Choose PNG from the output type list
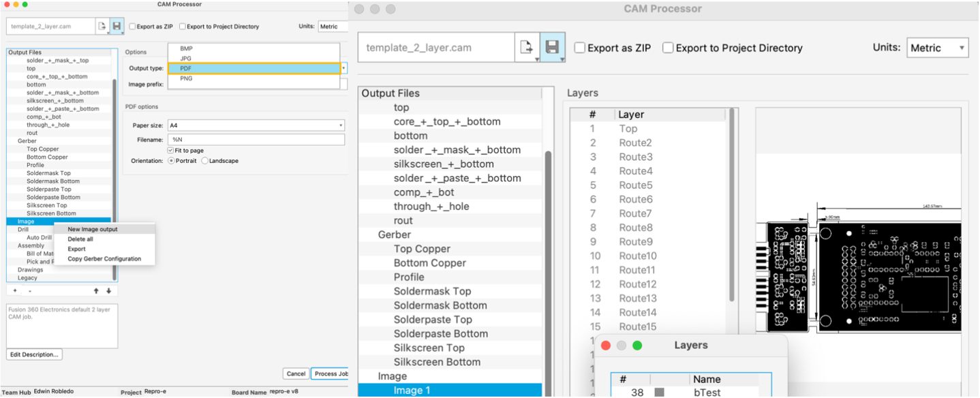The height and width of the screenshot is (398, 980). click(186, 78)
